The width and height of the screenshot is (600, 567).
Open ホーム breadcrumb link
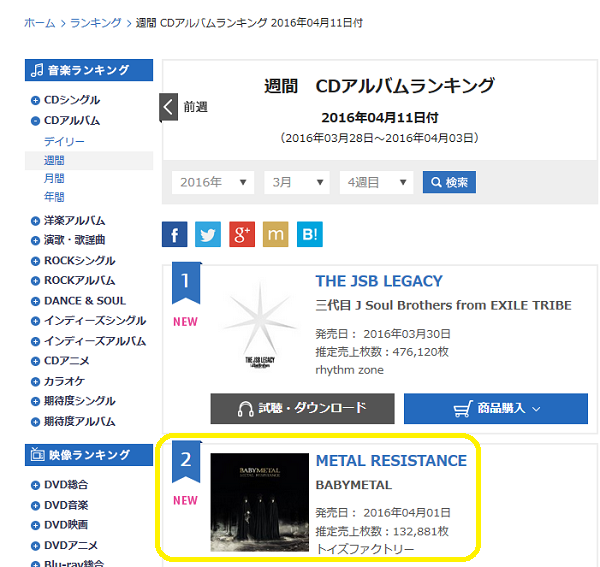click(40, 23)
